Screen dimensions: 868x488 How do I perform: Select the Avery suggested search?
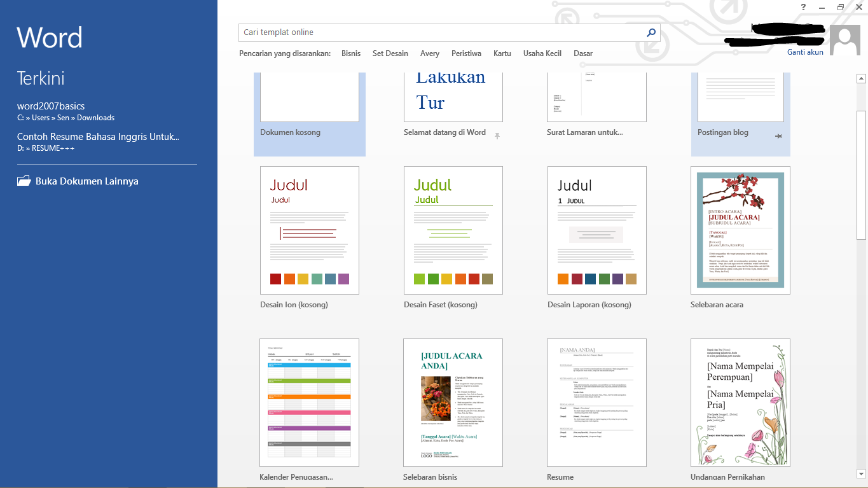[430, 53]
